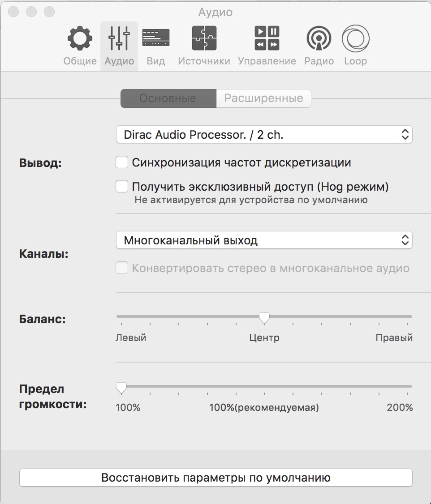Click Восстановить параметры по умолчанию button
431x504 pixels.
(x=215, y=478)
